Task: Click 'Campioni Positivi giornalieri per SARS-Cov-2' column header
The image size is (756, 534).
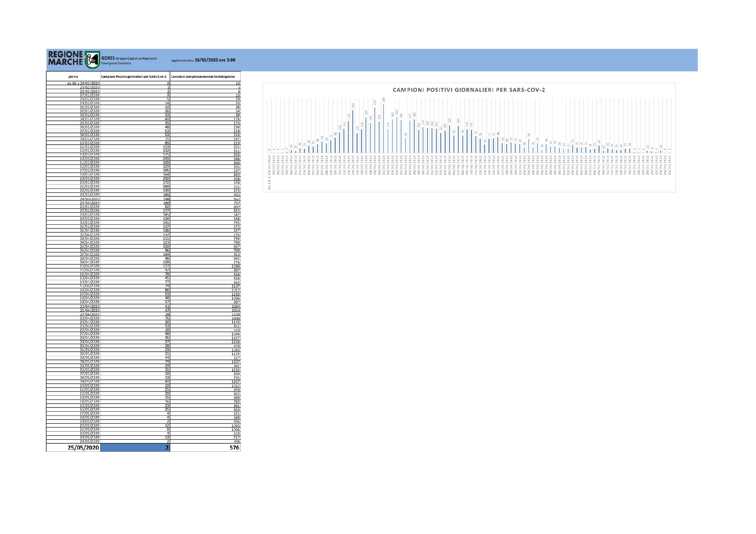Action: [x=134, y=77]
